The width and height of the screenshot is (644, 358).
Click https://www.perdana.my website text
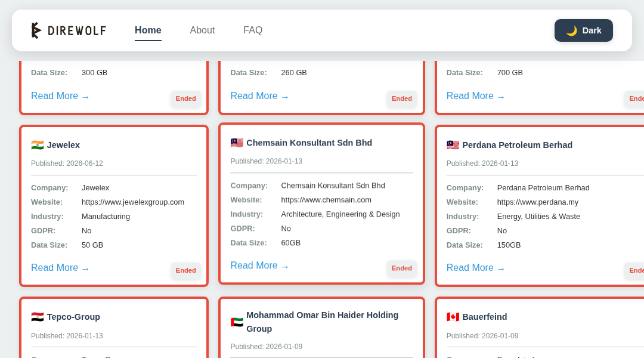pyautogui.click(x=538, y=202)
